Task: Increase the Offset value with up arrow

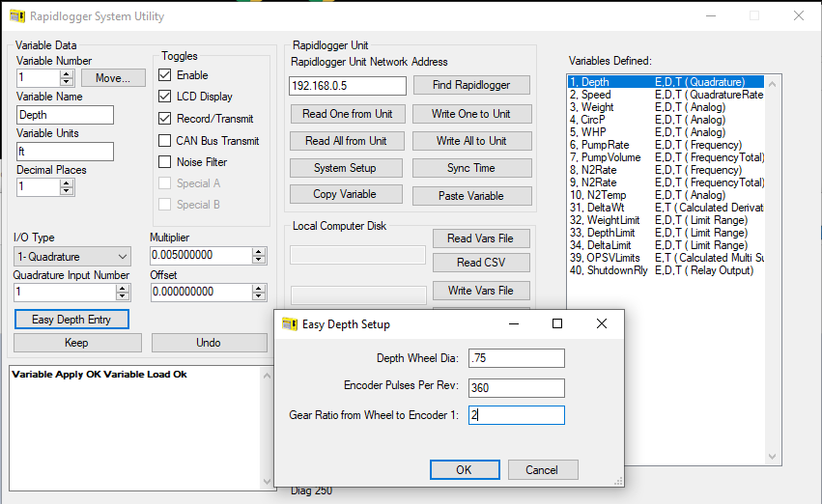Action: point(259,288)
